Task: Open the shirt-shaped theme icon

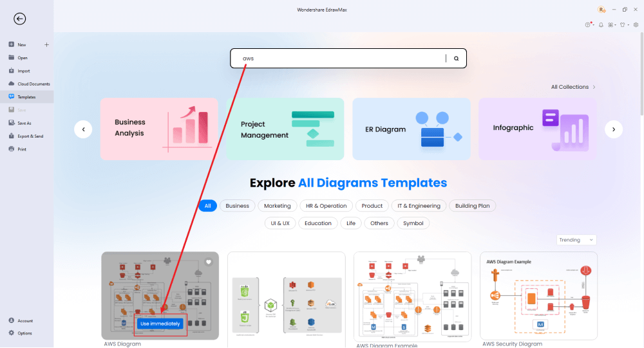Action: [x=623, y=25]
